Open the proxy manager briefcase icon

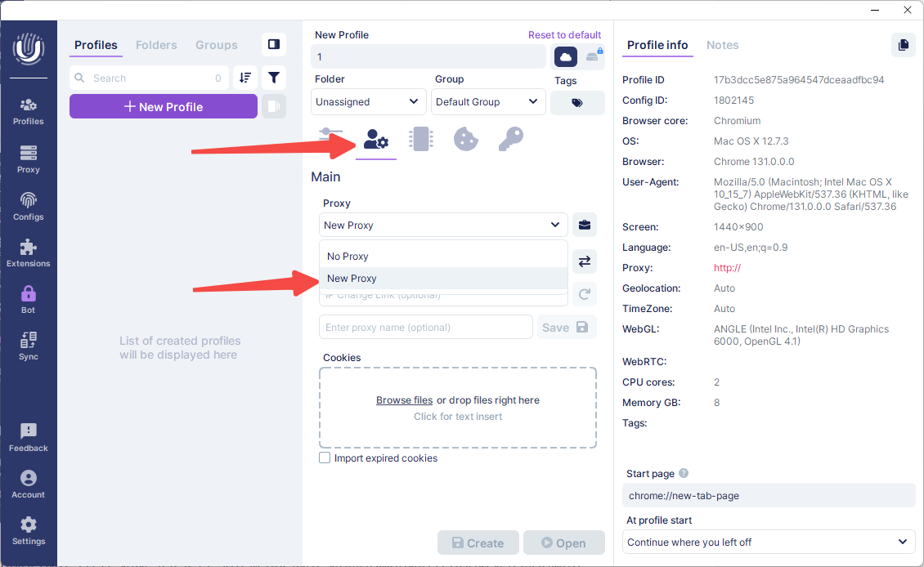coord(584,225)
